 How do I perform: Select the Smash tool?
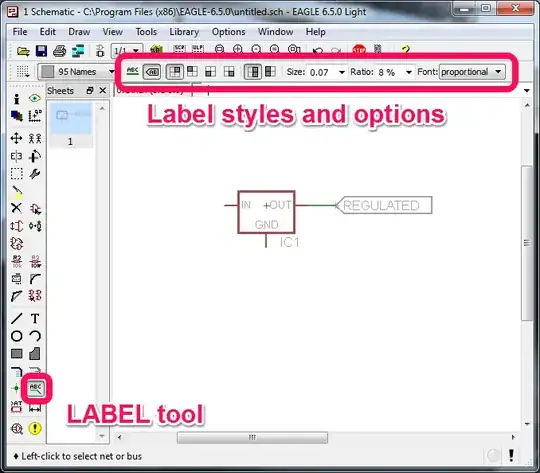tap(17, 278)
